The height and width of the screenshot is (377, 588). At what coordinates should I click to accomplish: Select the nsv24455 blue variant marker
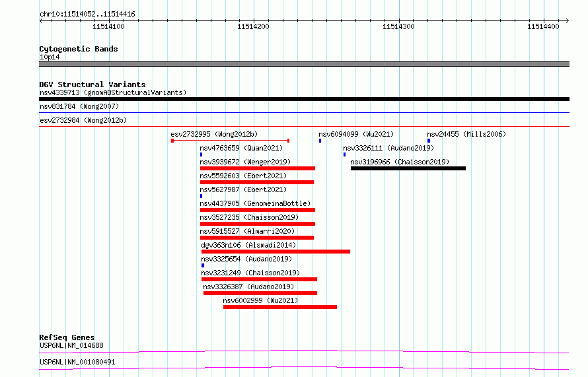pos(429,141)
